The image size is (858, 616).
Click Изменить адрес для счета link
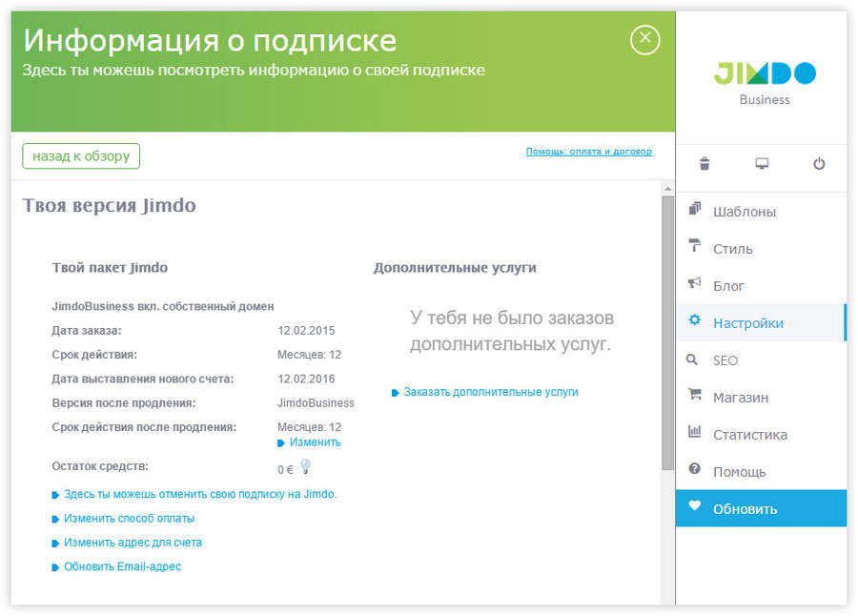(x=133, y=542)
